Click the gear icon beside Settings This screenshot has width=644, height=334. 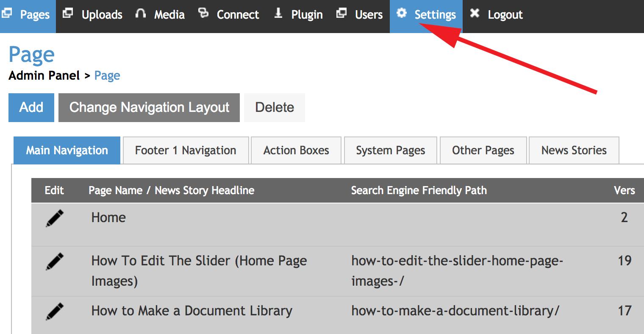[x=401, y=14]
